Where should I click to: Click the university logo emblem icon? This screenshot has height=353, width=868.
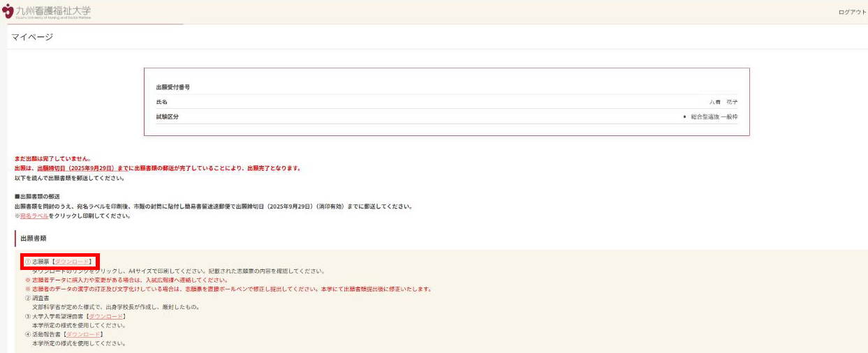point(8,12)
